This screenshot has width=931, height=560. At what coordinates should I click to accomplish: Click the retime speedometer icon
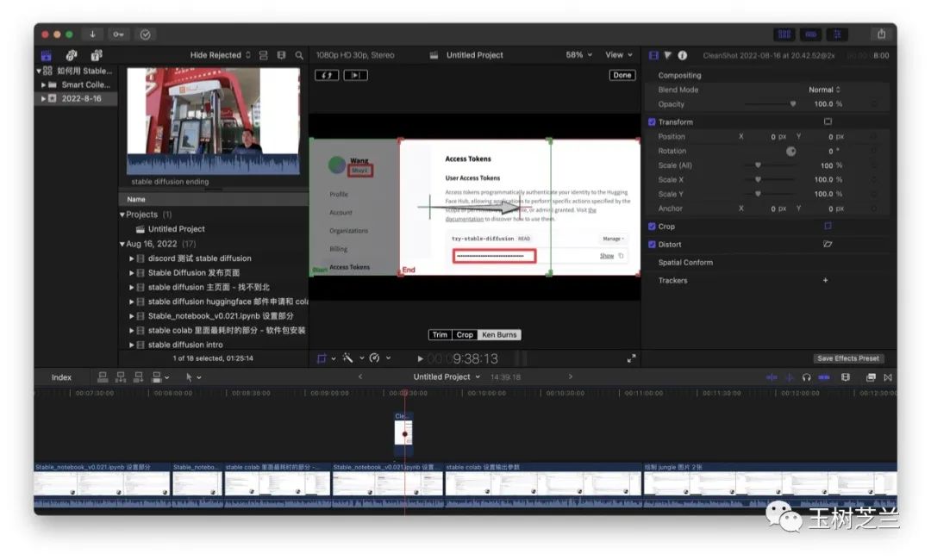pos(375,358)
